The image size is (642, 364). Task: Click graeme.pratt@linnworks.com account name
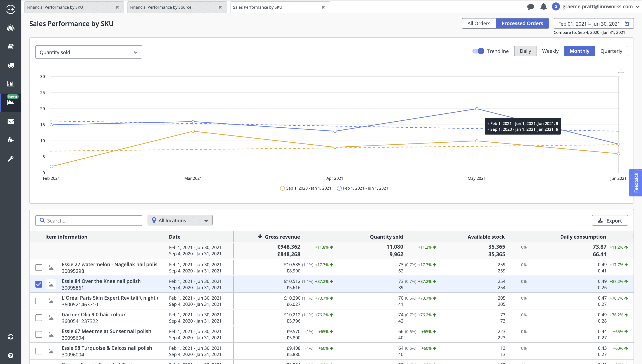click(x=597, y=7)
